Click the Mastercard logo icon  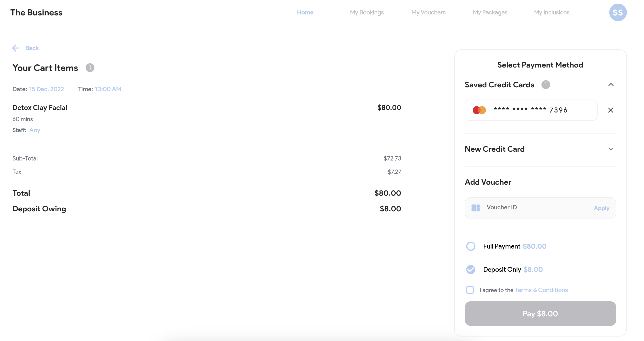coord(479,110)
